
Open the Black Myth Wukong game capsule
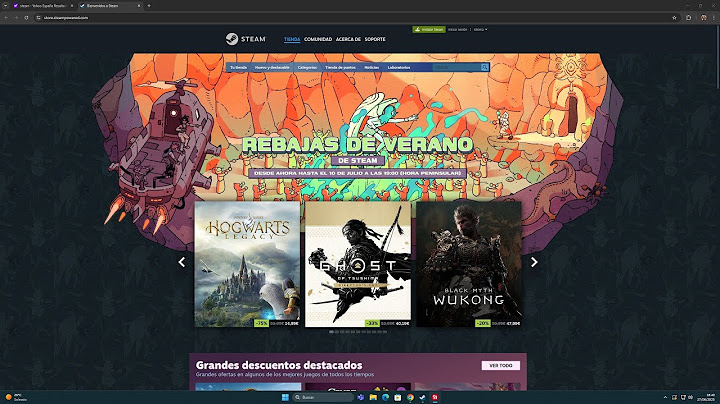[x=469, y=264]
